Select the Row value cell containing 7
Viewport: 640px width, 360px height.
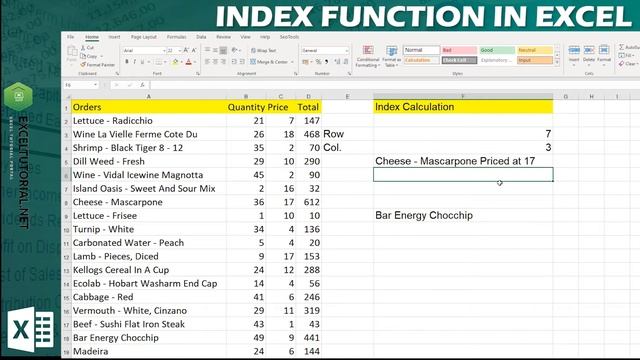[x=463, y=134]
